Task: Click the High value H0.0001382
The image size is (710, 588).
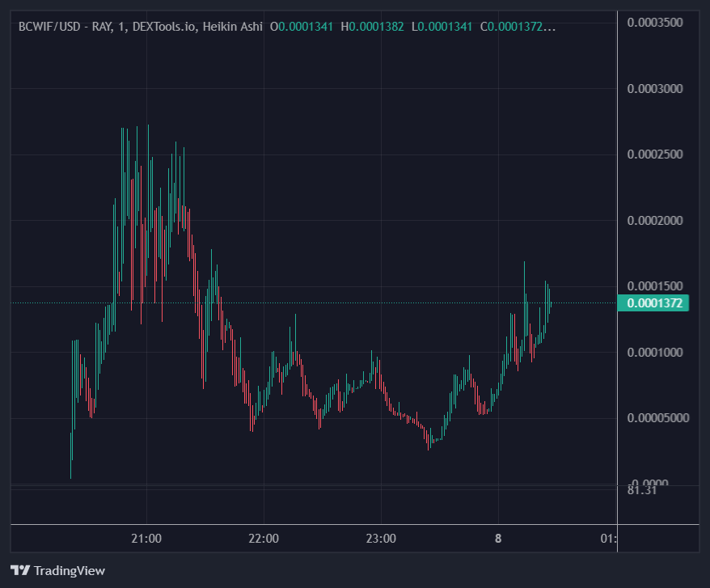Action: [372, 27]
